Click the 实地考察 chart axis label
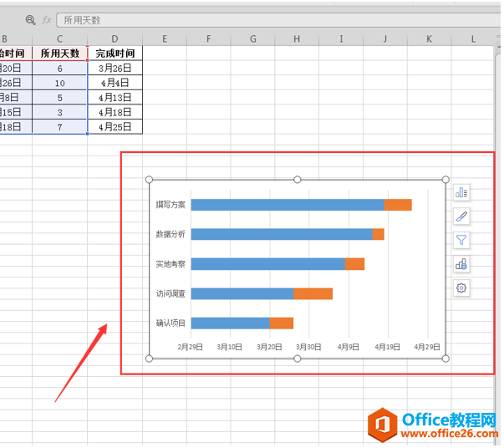The image size is (504, 448). pyautogui.click(x=171, y=265)
